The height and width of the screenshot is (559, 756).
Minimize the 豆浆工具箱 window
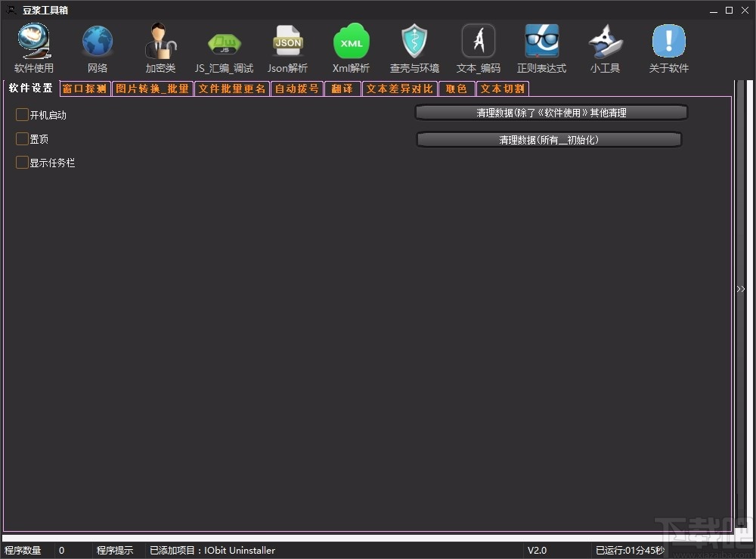pos(714,10)
